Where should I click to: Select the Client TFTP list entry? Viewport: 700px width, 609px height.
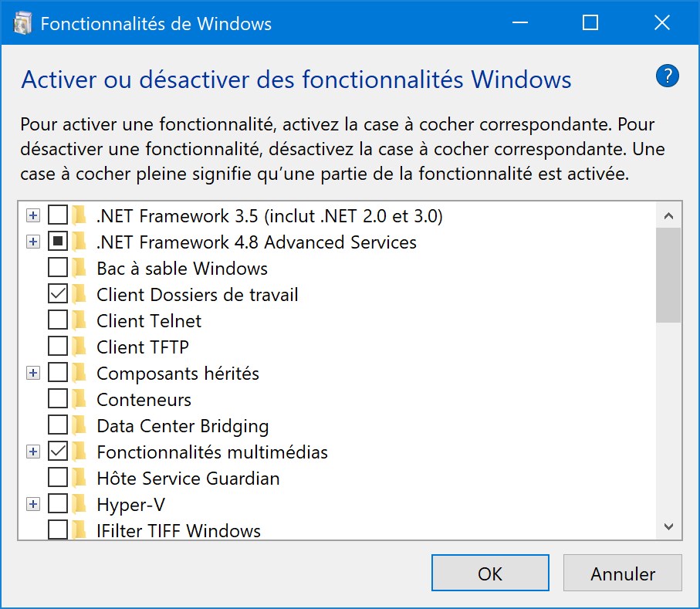click(x=143, y=347)
